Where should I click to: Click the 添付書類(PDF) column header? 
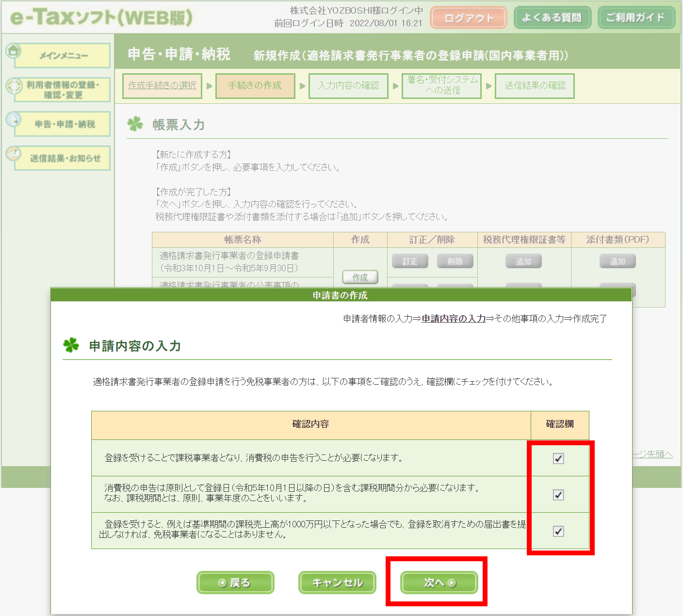(618, 240)
